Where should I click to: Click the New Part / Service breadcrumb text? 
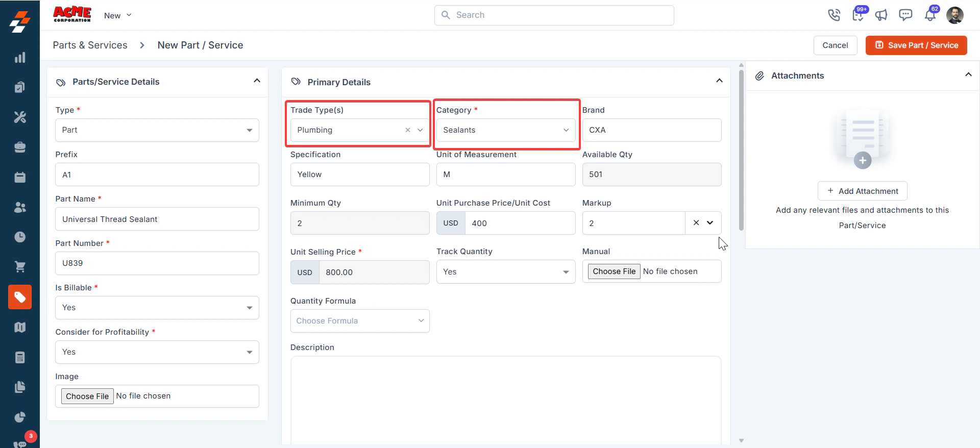(x=200, y=45)
